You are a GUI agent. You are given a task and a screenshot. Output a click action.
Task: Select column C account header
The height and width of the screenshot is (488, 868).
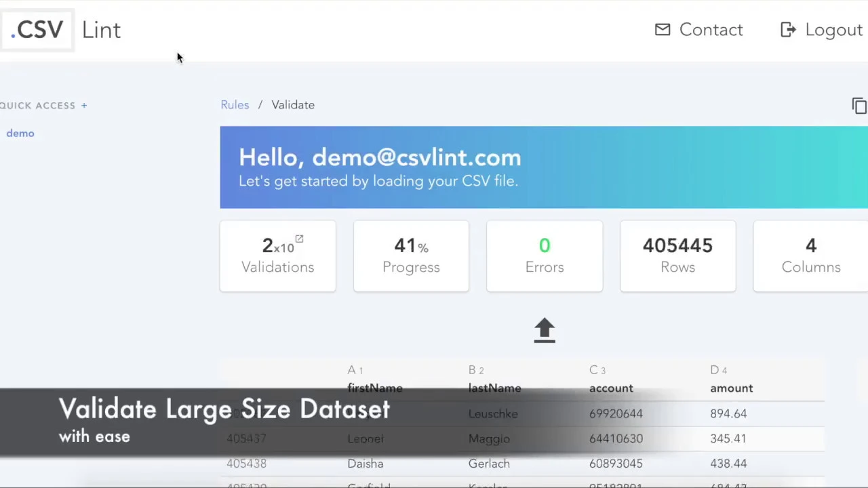coord(611,380)
